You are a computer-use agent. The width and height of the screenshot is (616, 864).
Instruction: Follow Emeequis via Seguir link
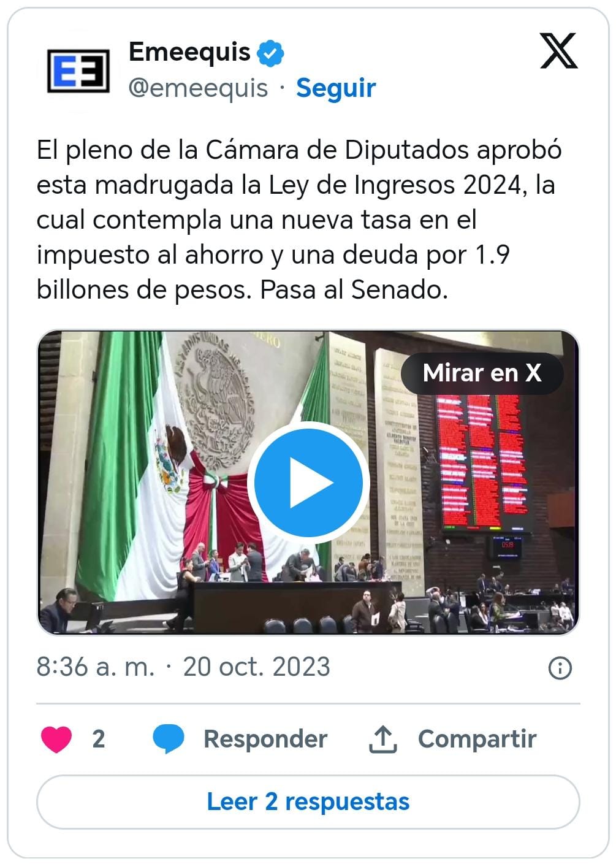[x=336, y=88]
